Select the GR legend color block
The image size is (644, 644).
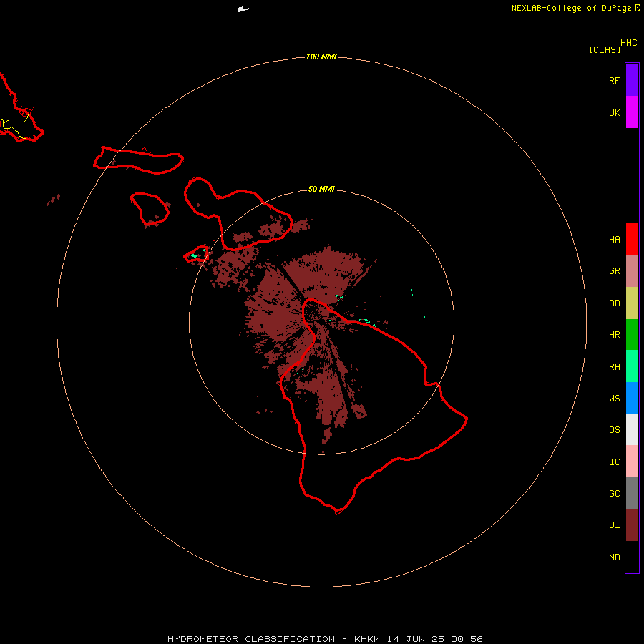[632, 271]
